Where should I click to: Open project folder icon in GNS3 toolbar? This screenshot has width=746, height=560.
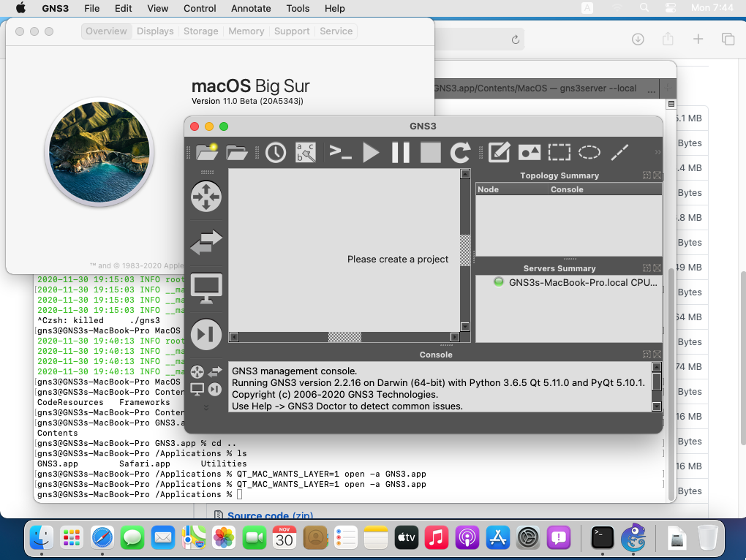coord(236,152)
